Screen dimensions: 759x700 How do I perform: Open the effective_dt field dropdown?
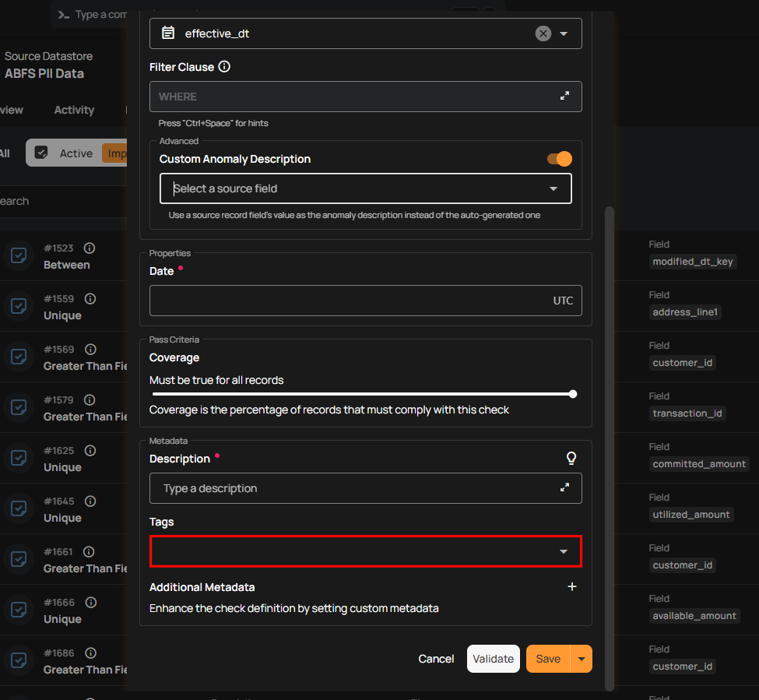(564, 33)
